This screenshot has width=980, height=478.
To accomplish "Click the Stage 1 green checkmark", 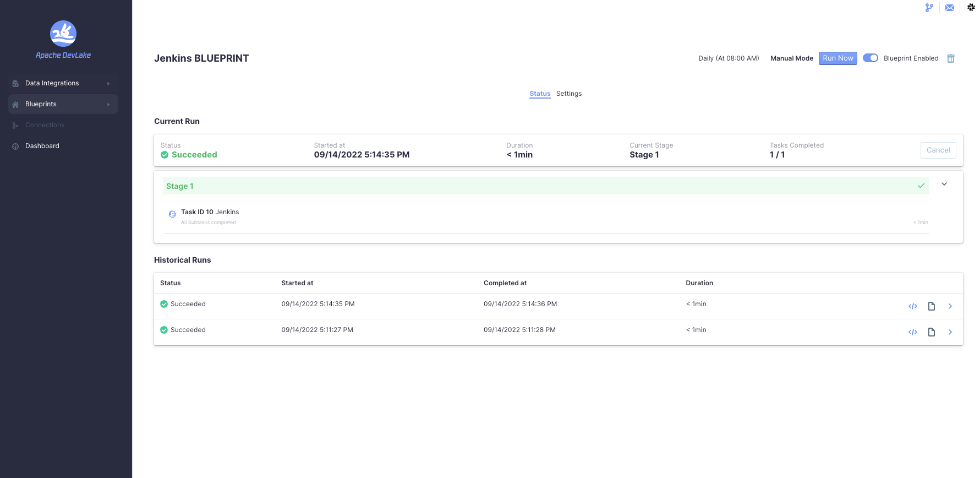I will [921, 186].
